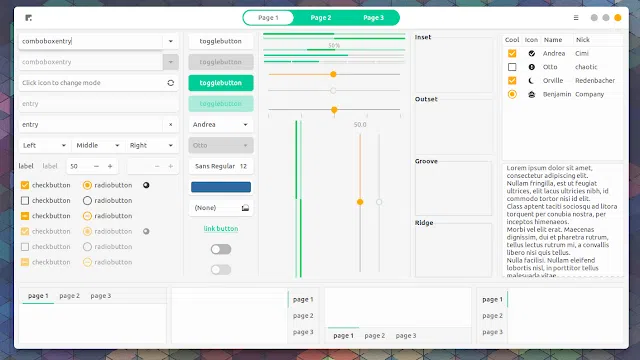Click Orville's moon icon in table

click(531, 81)
